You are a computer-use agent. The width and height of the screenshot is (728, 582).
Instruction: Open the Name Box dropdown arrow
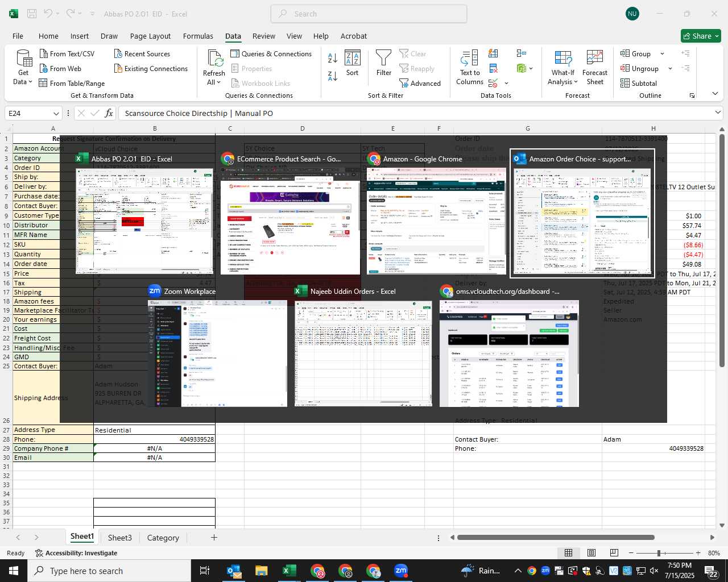56,113
